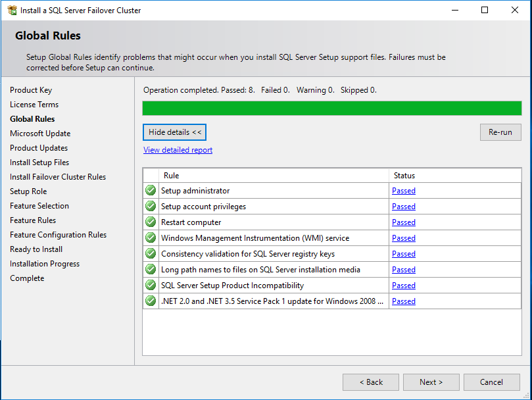532x400 pixels.
Task: Select Install Setup Files step in sidebar
Action: [39, 162]
